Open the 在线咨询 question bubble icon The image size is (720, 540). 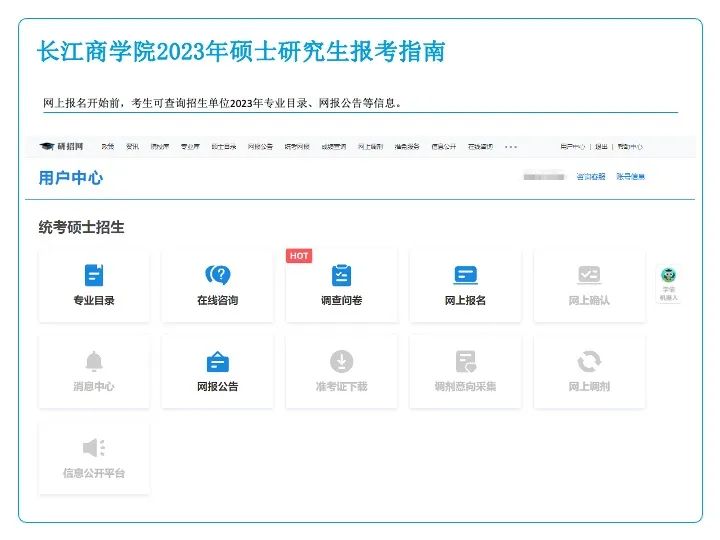point(218,275)
